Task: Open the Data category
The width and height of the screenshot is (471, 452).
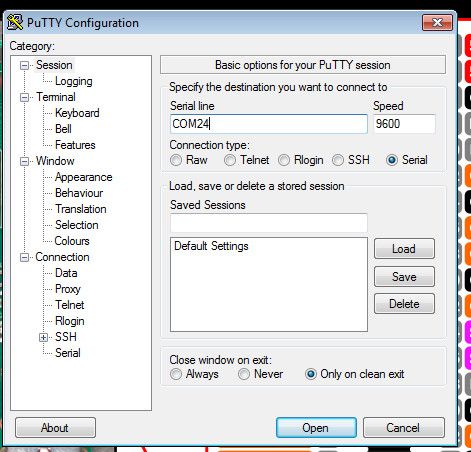Action: coord(66,273)
